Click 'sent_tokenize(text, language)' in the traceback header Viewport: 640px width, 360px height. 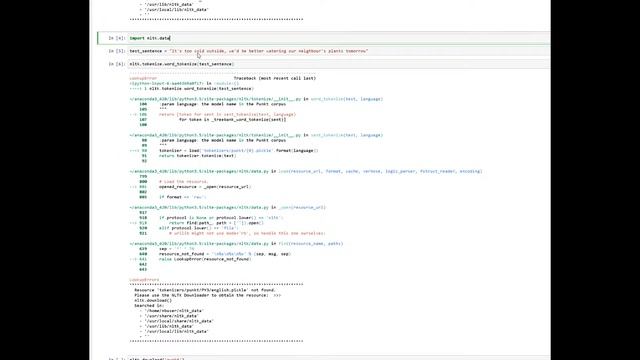click(347, 135)
